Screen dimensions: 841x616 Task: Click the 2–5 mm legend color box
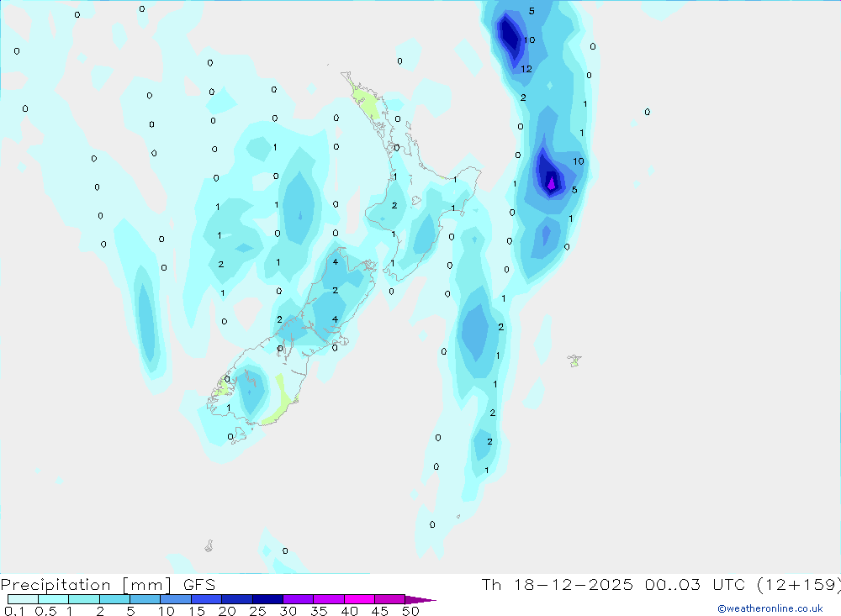(x=114, y=599)
